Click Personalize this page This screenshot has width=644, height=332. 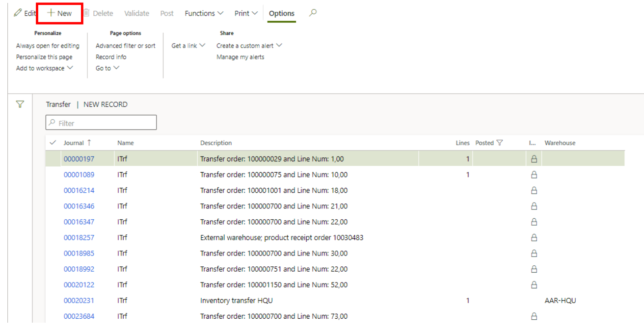pos(44,57)
